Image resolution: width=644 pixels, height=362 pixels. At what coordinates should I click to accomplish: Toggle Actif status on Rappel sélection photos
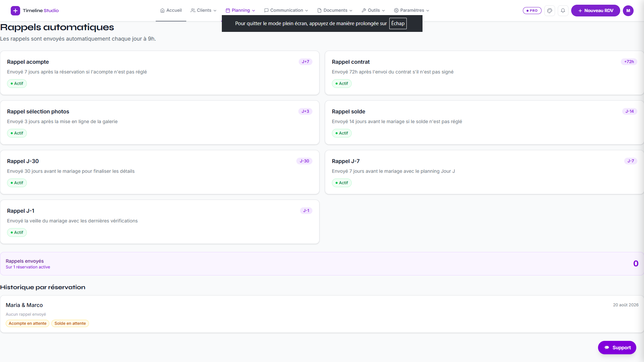(17, 133)
